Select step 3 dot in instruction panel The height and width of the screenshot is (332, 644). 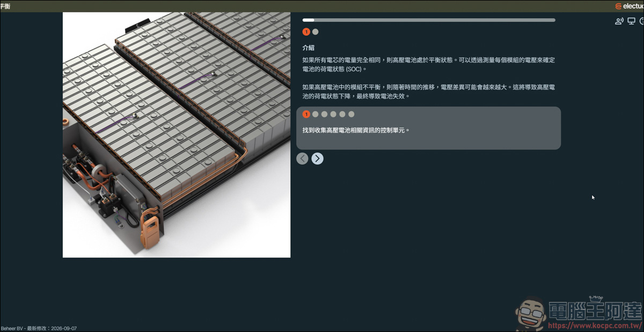coord(324,114)
